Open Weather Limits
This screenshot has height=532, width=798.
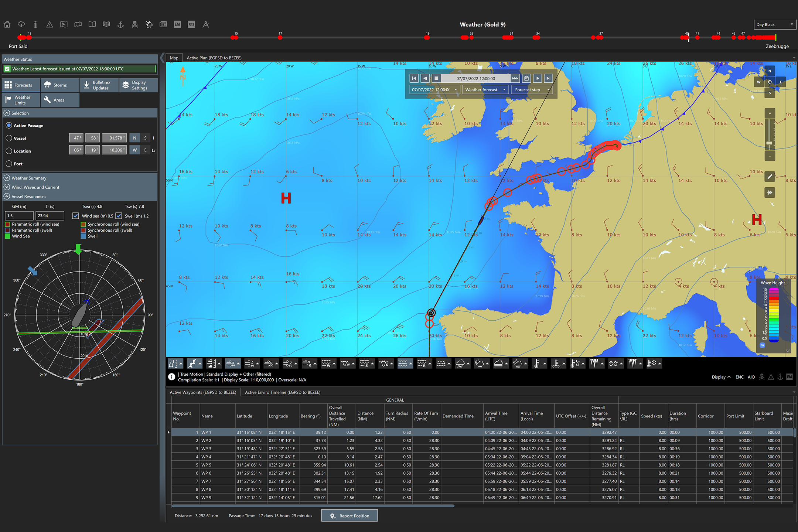(x=21, y=100)
